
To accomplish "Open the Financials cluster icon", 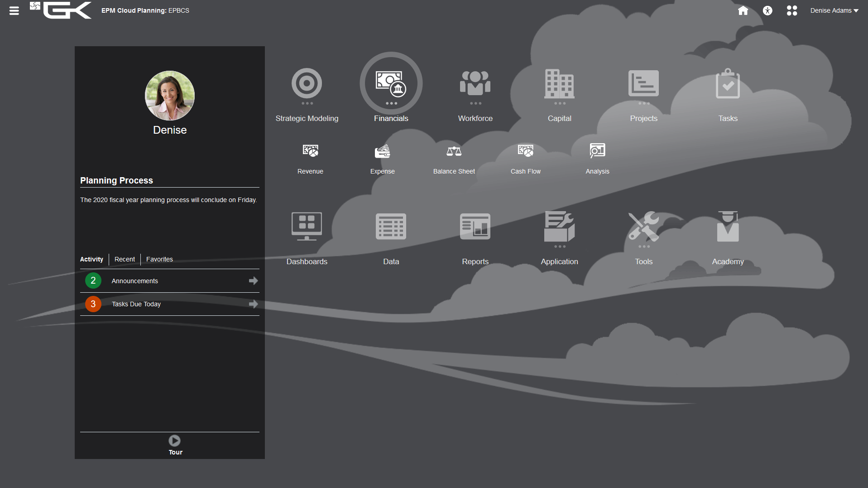I will coord(391,83).
